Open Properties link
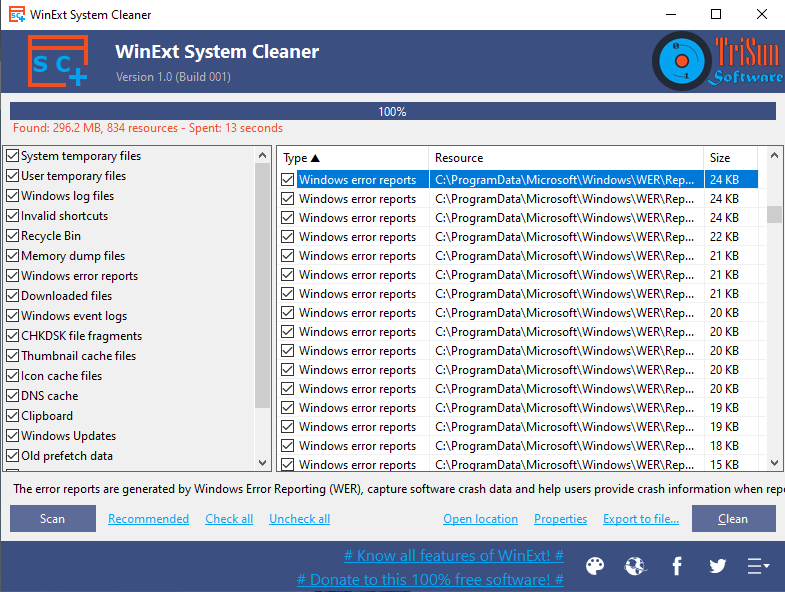Screen dimensions: 785x592 tap(560, 519)
